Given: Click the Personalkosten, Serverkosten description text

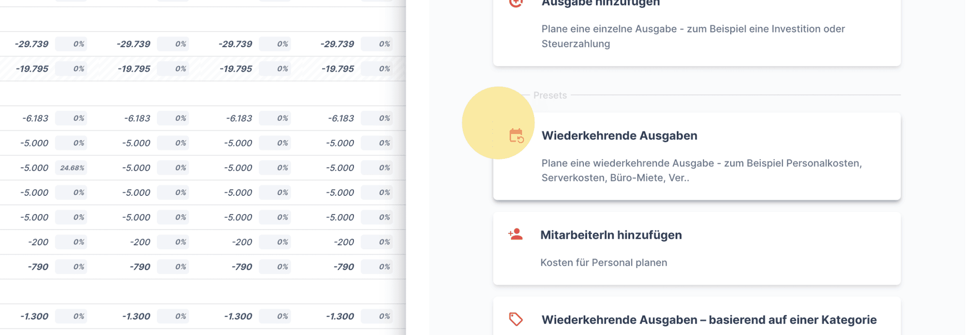Looking at the screenshot, I should tap(702, 170).
